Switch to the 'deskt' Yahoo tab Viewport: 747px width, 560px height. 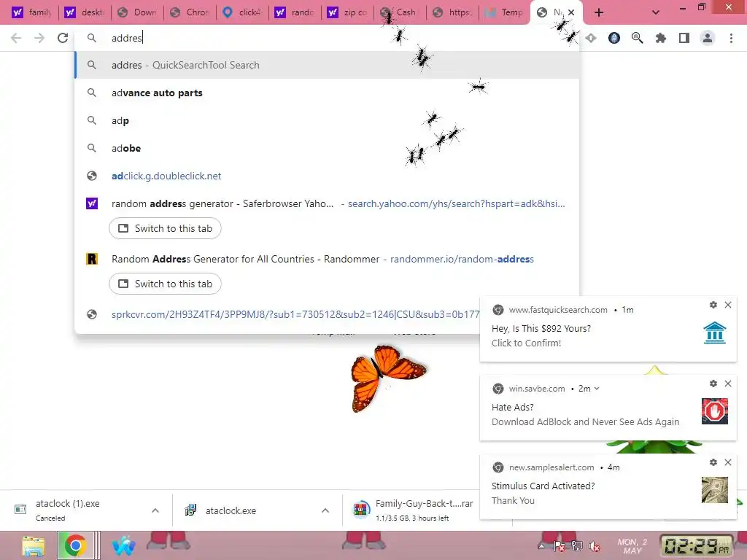click(x=85, y=12)
